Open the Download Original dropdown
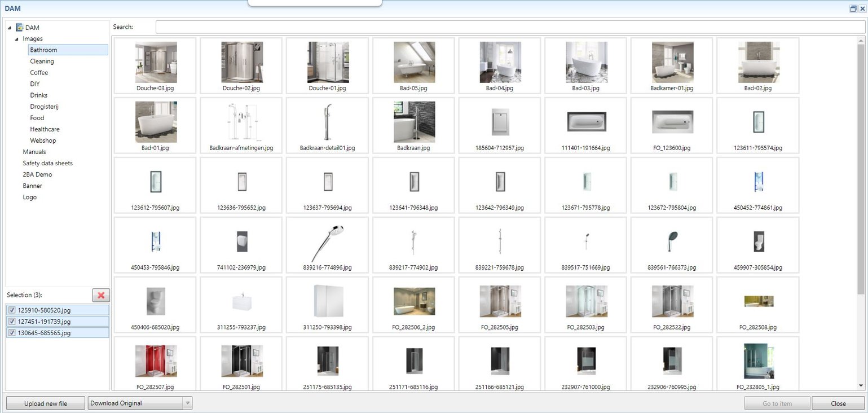 click(188, 403)
